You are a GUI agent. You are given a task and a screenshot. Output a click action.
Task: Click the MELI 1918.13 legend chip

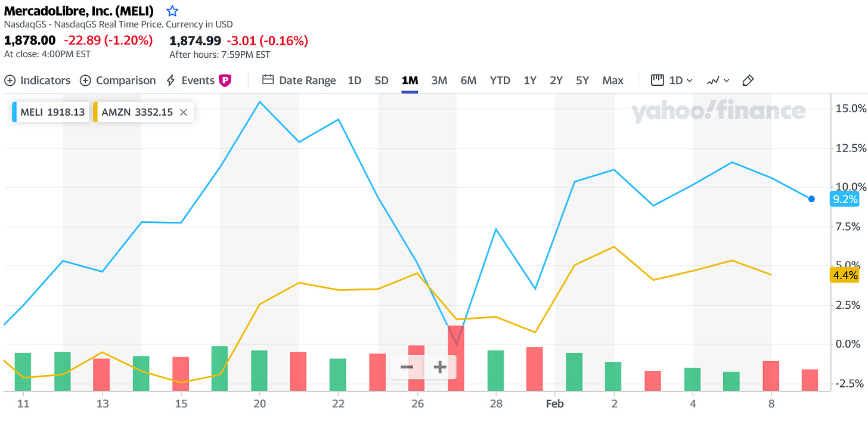pos(50,112)
